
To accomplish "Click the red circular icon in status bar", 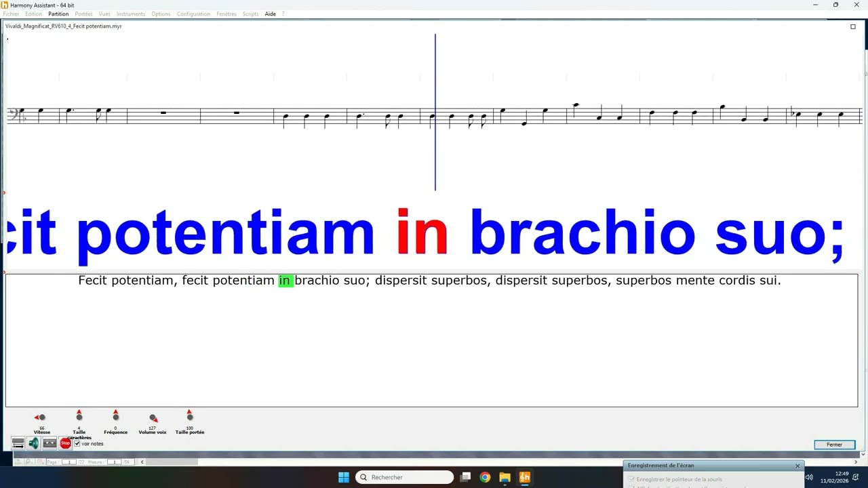I will (40, 462).
